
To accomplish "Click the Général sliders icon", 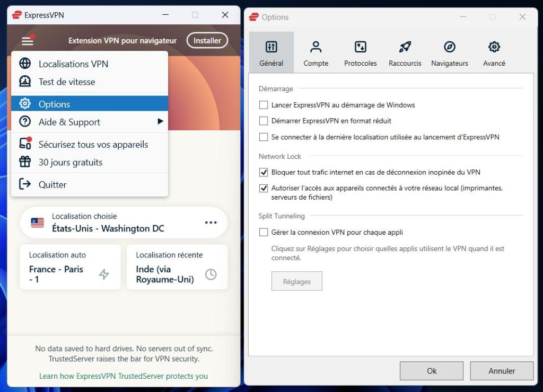I will click(x=271, y=47).
